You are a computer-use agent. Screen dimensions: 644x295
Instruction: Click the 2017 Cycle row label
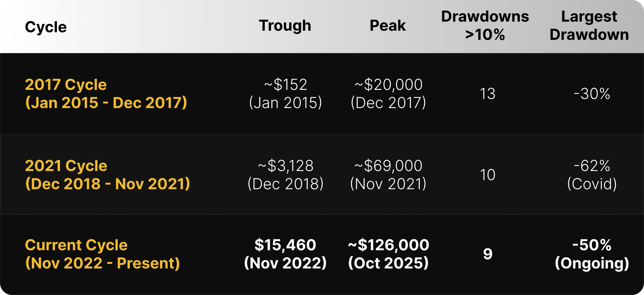click(x=106, y=94)
